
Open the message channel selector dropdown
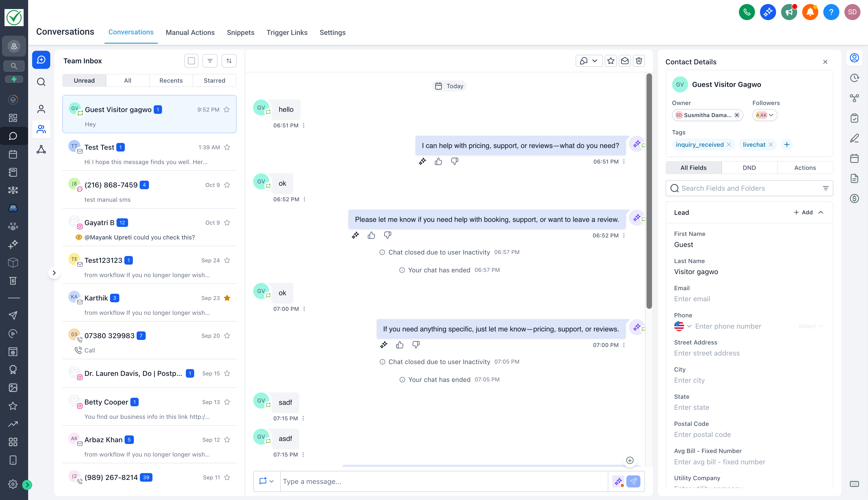pyautogui.click(x=266, y=481)
